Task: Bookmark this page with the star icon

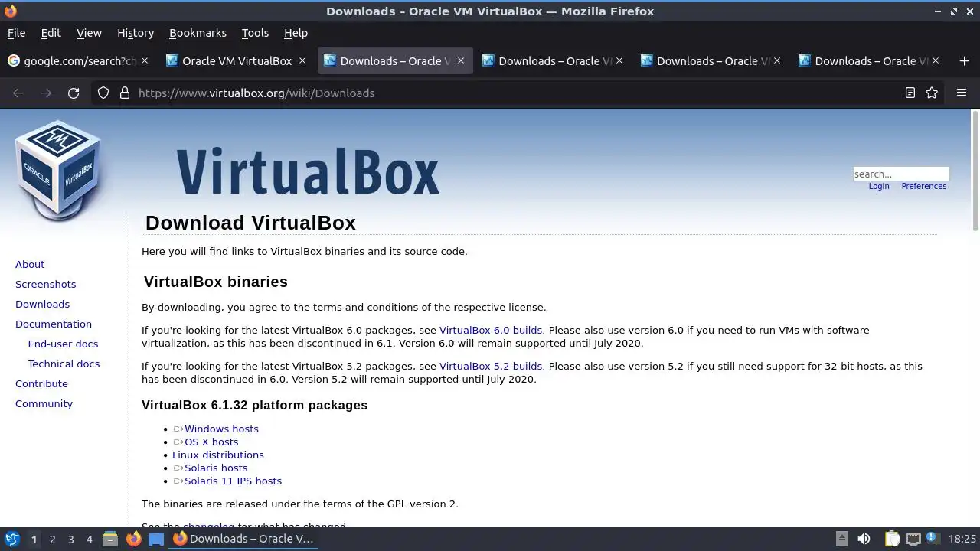Action: point(932,93)
